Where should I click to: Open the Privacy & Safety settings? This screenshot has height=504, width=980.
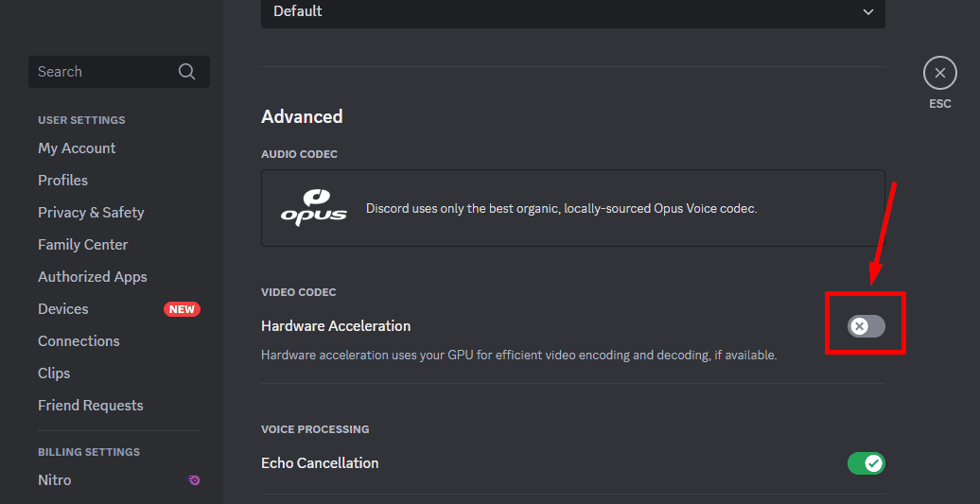pos(91,213)
